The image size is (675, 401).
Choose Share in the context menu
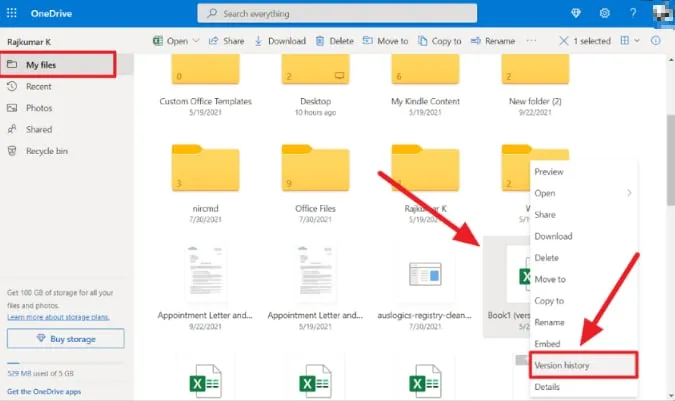(x=583, y=215)
